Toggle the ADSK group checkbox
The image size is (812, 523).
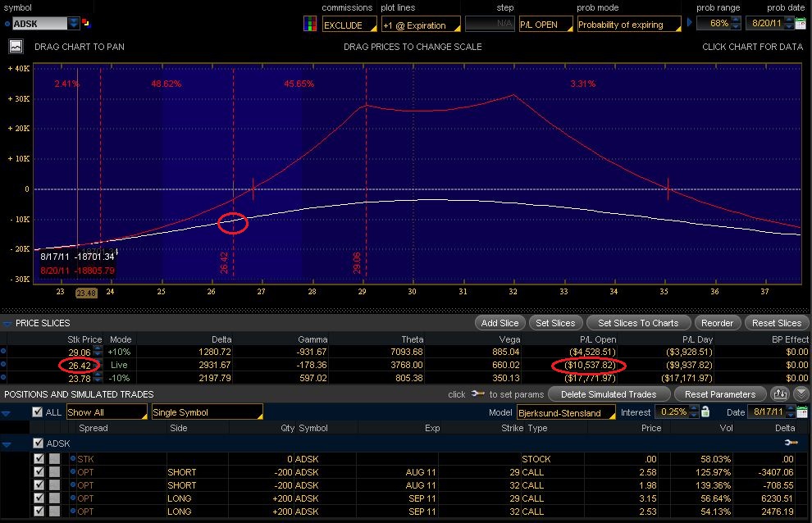pyautogui.click(x=38, y=443)
